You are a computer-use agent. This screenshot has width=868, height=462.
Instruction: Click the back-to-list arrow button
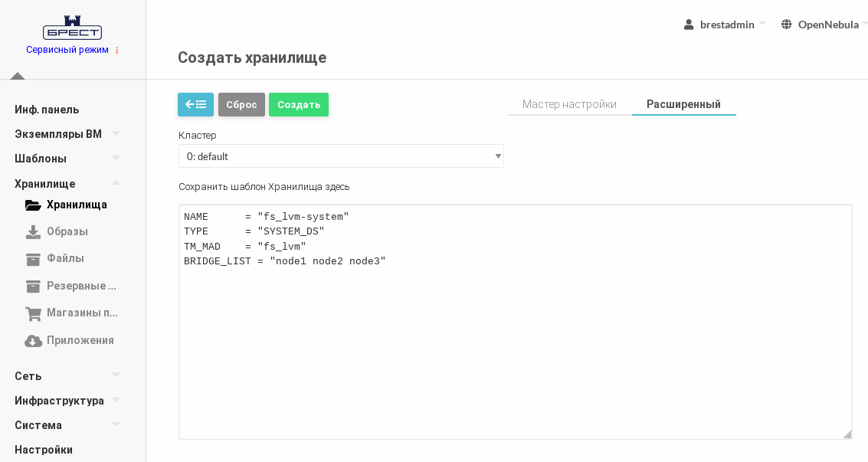195,104
